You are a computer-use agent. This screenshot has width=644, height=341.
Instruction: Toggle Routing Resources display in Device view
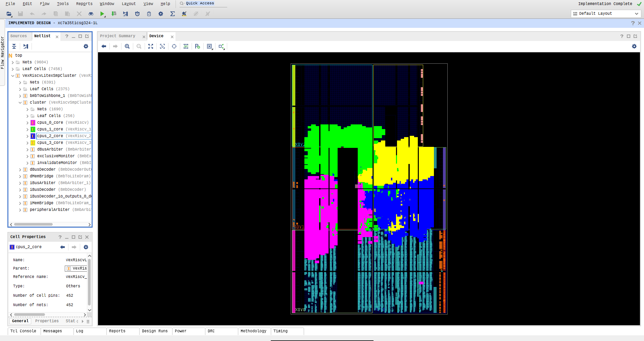186,46
